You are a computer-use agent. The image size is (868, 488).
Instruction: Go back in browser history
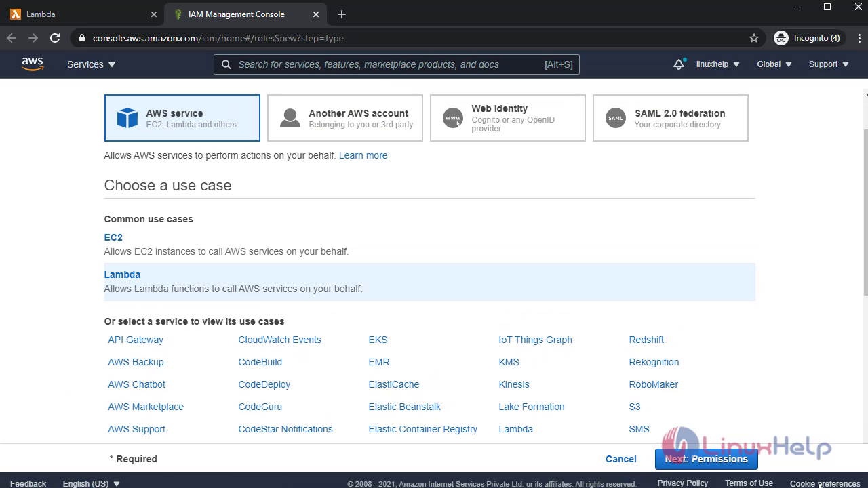point(12,38)
